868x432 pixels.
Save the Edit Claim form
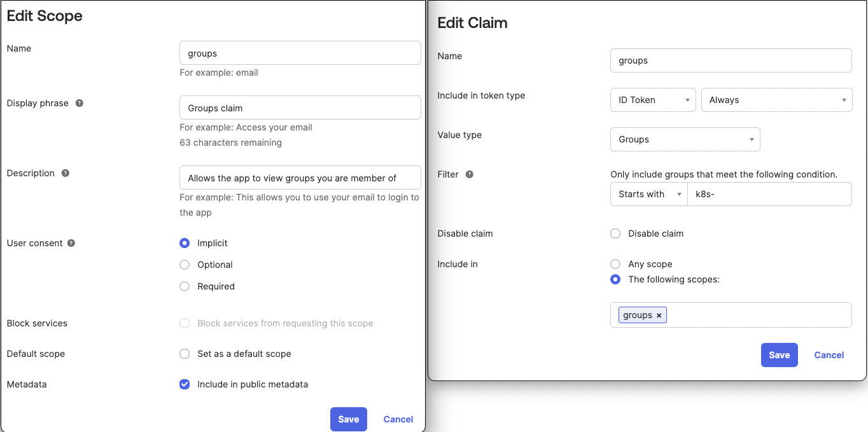click(779, 355)
